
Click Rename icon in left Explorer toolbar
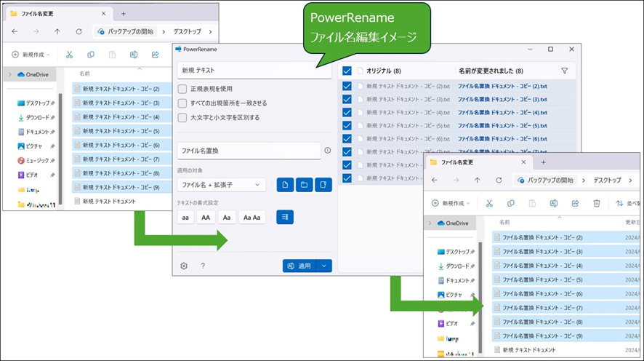(134, 55)
